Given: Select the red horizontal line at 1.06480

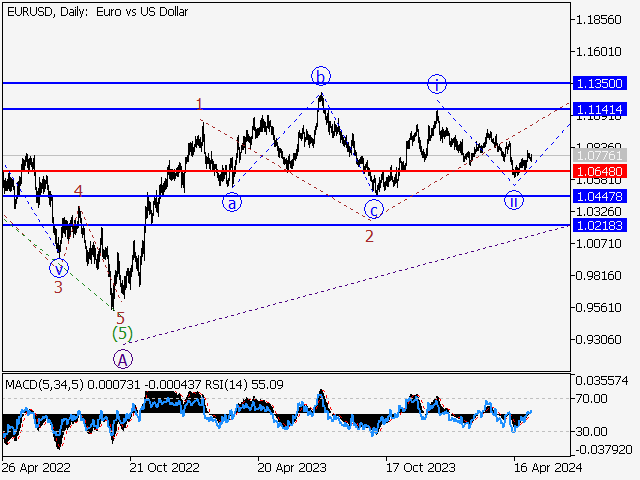Looking at the screenshot, I should (x=287, y=171).
